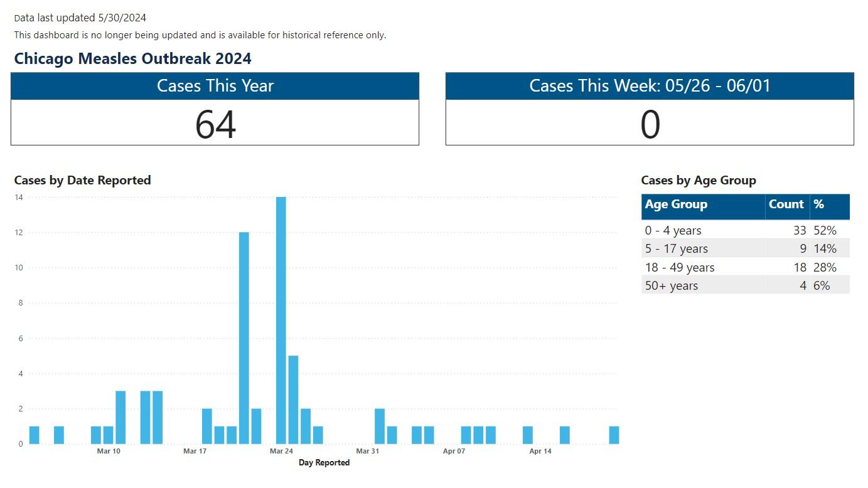Image resolution: width=868 pixels, height=488 pixels.
Task: Click the Chicago Measles Outbreak 2024 heading
Action: pos(132,59)
